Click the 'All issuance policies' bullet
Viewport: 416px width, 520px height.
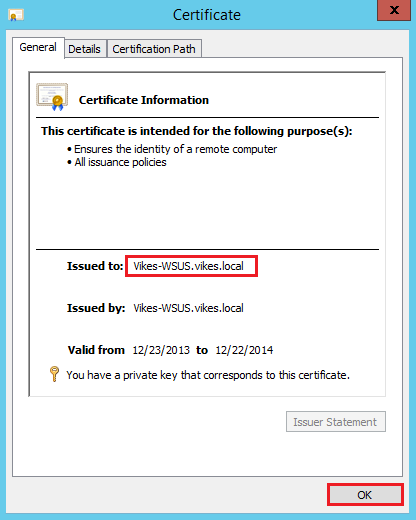pos(120,162)
